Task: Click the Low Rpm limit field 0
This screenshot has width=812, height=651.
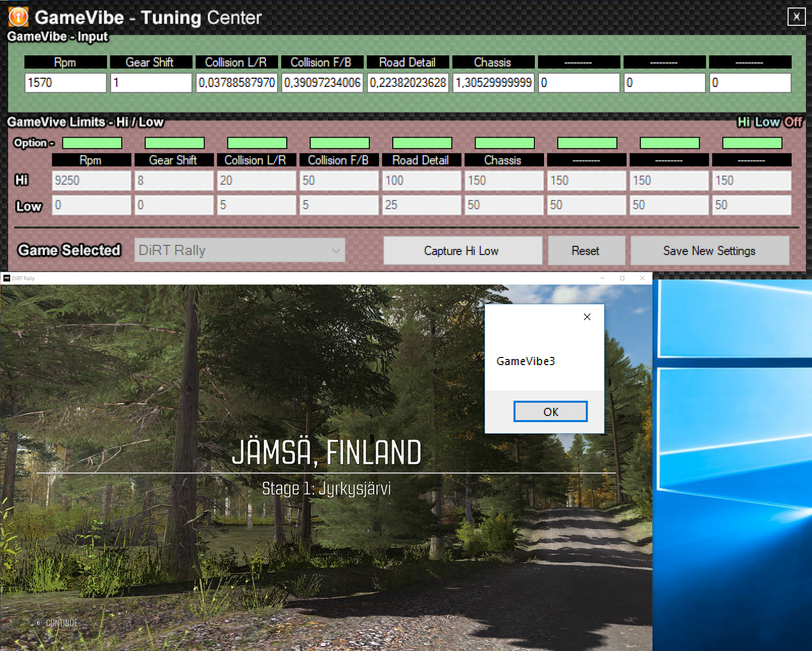Action: (x=91, y=205)
